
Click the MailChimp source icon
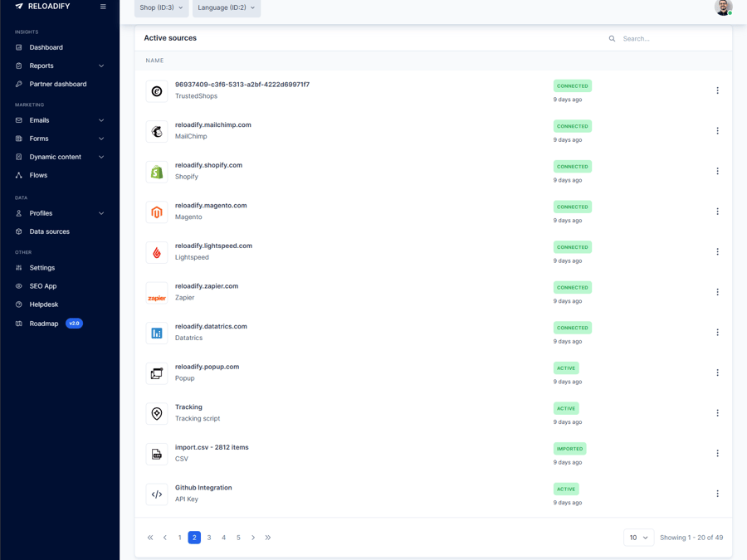pos(156,131)
